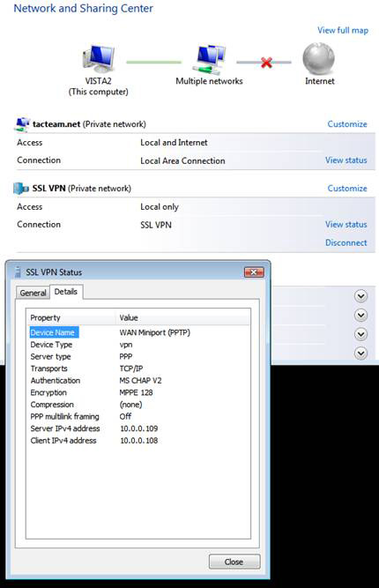The image size is (379, 588).
Task: Click the 10.0.0.108 client address value
Action: (x=138, y=441)
